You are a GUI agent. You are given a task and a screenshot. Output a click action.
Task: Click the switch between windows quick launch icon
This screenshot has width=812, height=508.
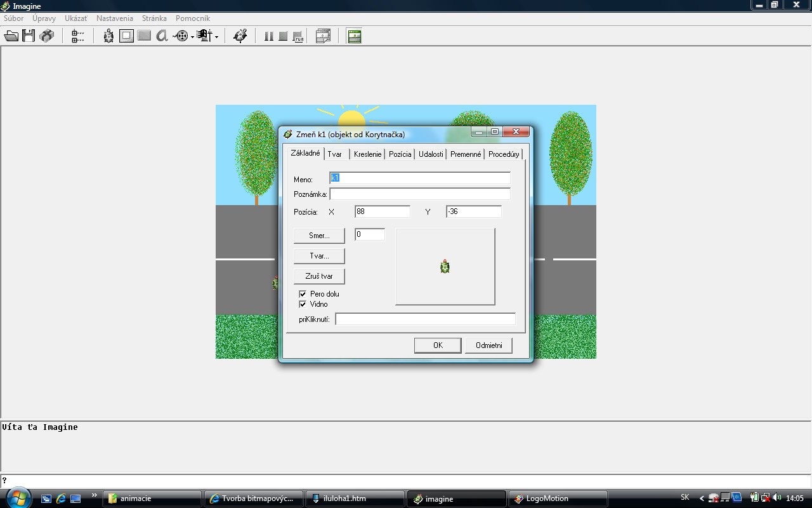pos(46,498)
